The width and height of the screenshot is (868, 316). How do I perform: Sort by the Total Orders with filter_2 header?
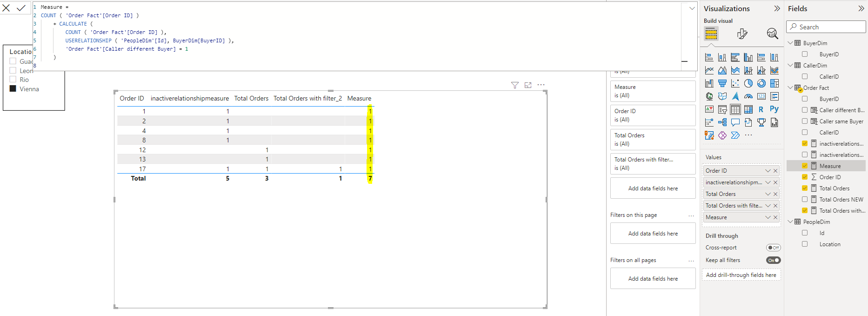tap(307, 98)
